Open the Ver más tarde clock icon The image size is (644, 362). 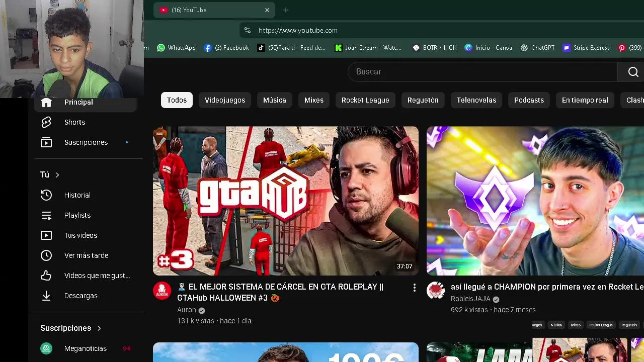(46, 255)
